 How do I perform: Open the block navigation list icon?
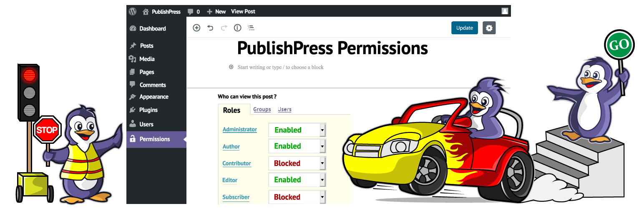coord(251,28)
